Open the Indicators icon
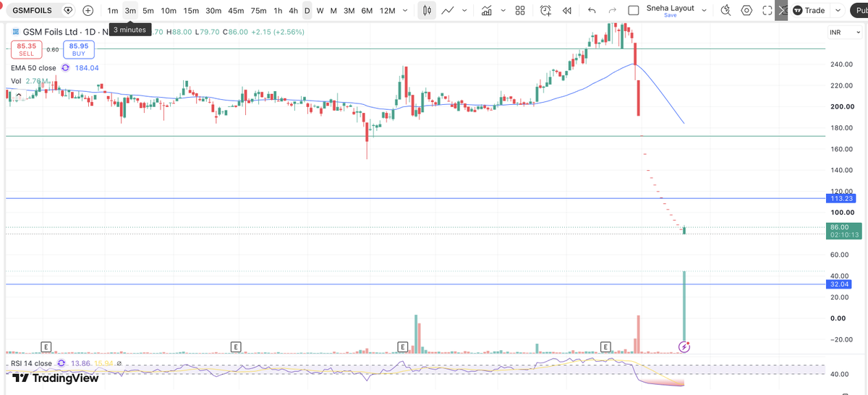Image resolution: width=868 pixels, height=395 pixels. click(487, 11)
